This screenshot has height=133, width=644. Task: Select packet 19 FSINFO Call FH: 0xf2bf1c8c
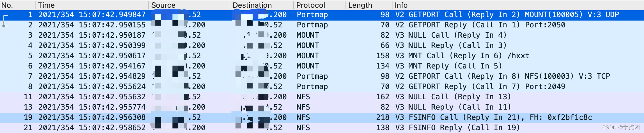click(x=322, y=118)
